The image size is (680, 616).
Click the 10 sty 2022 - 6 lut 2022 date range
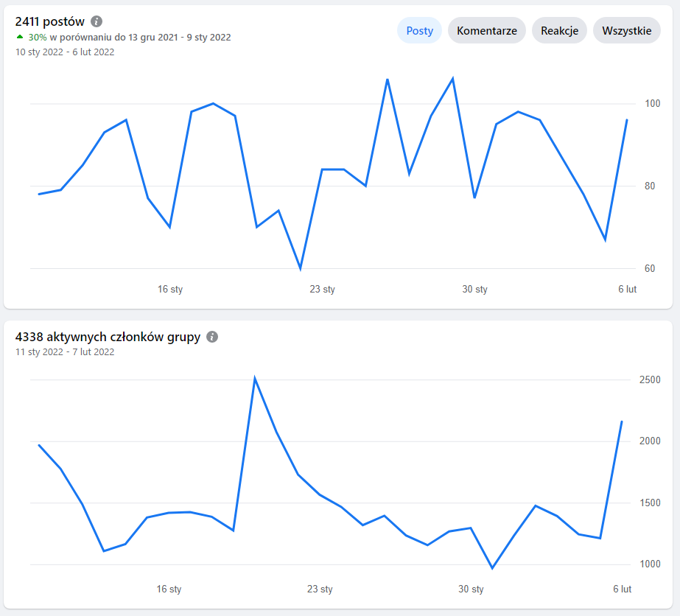tap(65, 52)
